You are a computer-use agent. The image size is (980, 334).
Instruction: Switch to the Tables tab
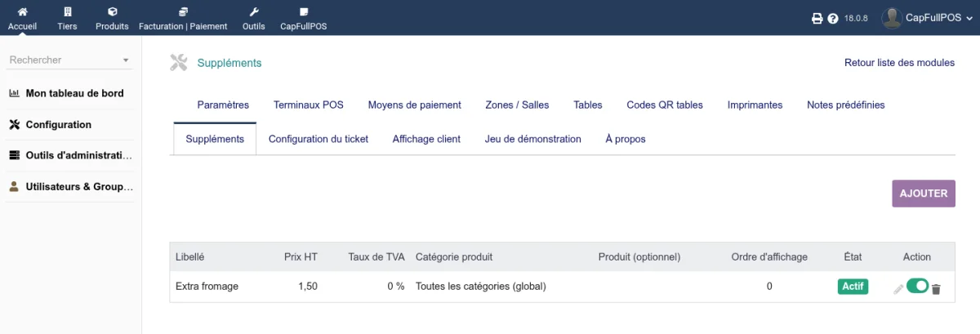pos(588,105)
